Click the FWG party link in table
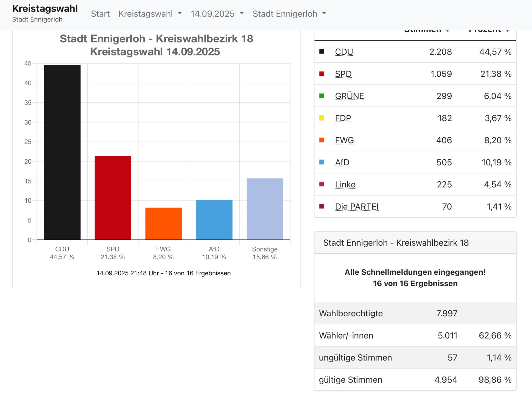 344,140
